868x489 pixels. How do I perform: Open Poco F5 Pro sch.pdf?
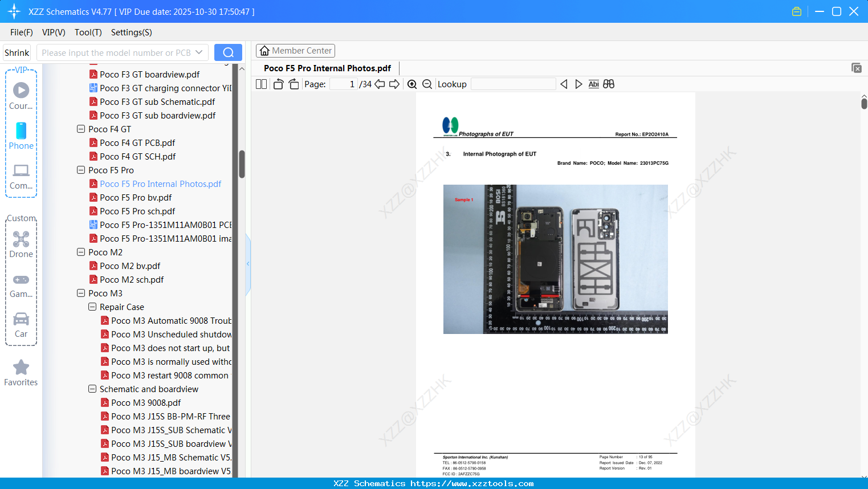click(137, 211)
